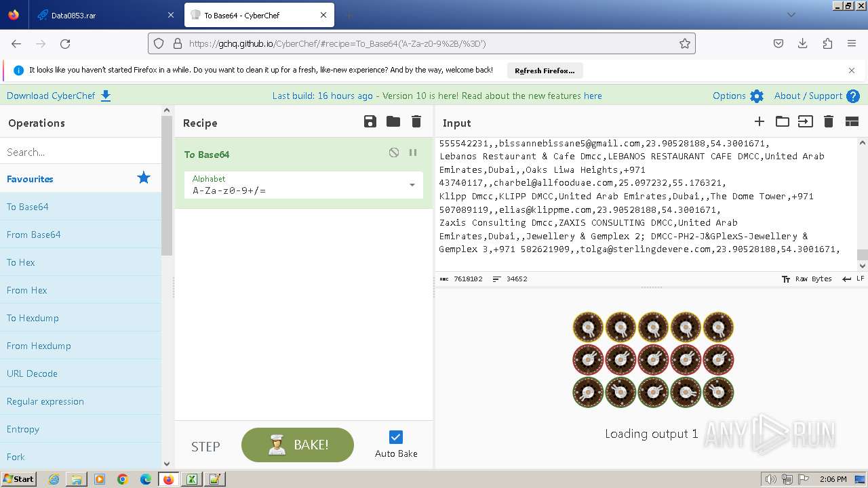This screenshot has height=488, width=868.
Task: Dismiss the Firefox refresh notification
Action: tap(852, 70)
